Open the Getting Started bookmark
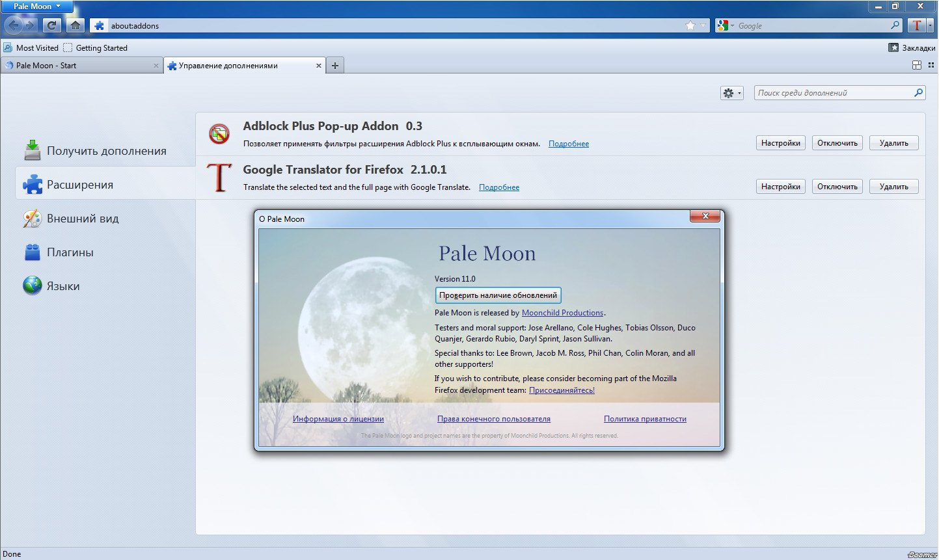Screen dimensions: 939x560 95,47
